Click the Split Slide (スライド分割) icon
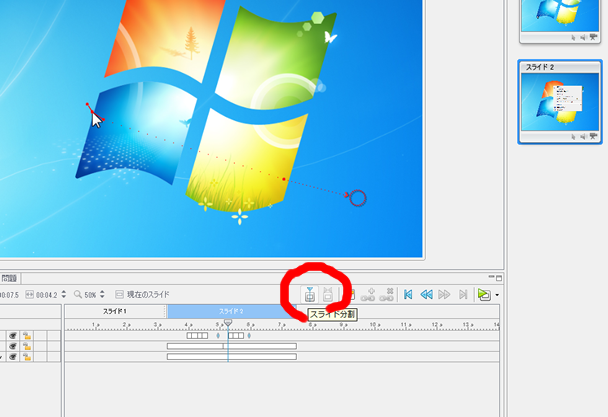This screenshot has width=608, height=417. (x=310, y=295)
